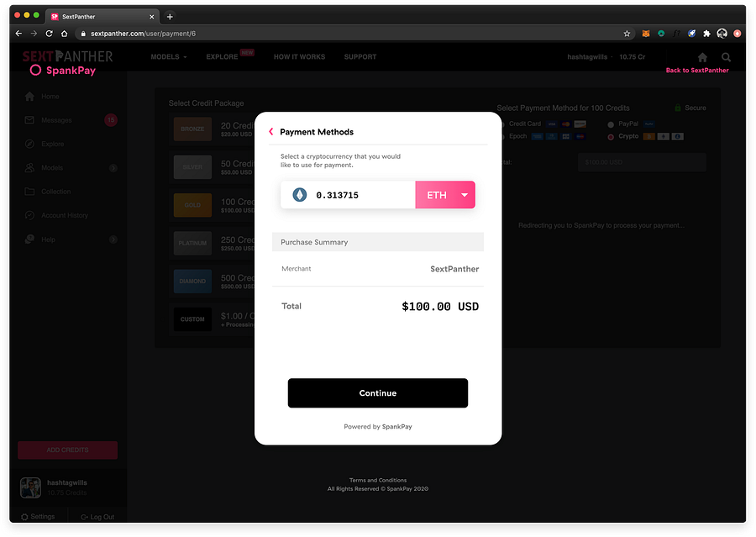
Task: Click the home icon in site header
Action: (x=702, y=57)
